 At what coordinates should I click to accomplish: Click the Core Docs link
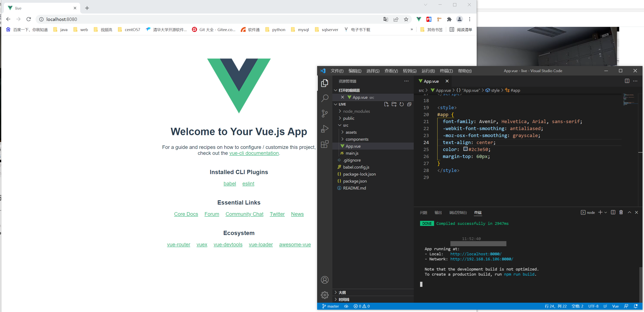(186, 214)
